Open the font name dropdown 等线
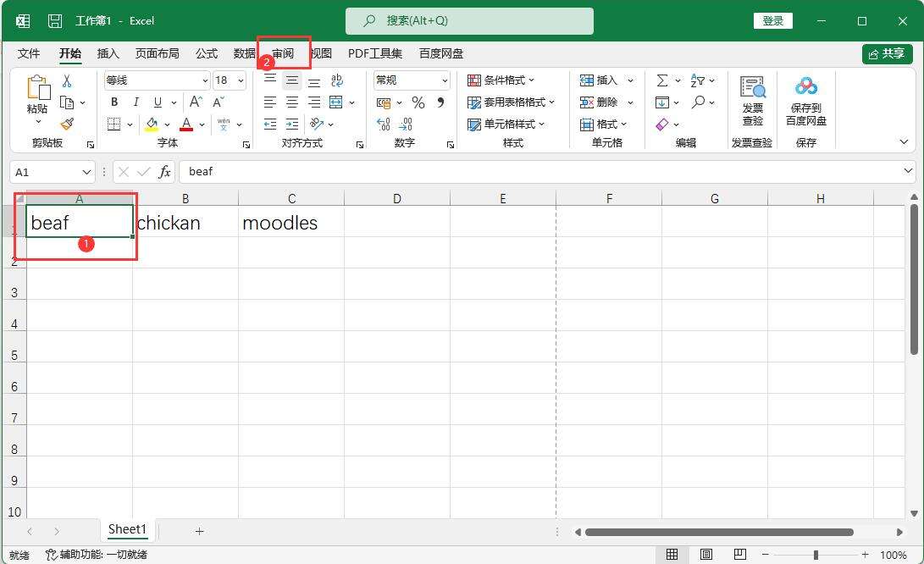This screenshot has height=564, width=924. pos(206,80)
